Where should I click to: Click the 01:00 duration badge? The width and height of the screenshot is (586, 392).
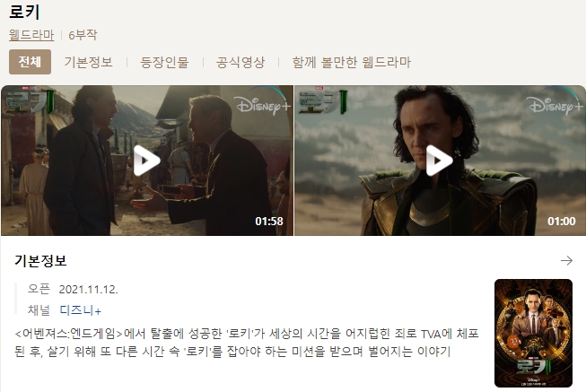coord(562,222)
